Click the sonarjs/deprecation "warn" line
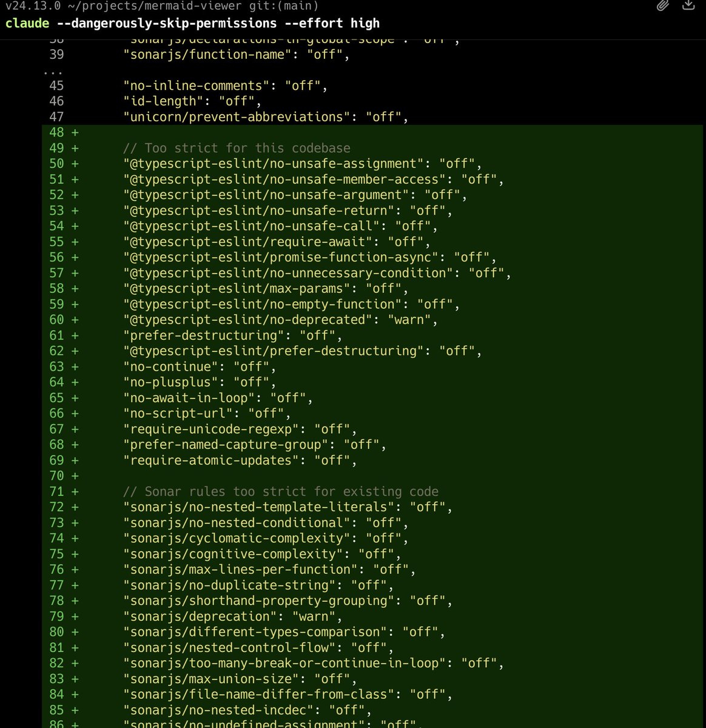This screenshot has width=706, height=728. coord(233,617)
